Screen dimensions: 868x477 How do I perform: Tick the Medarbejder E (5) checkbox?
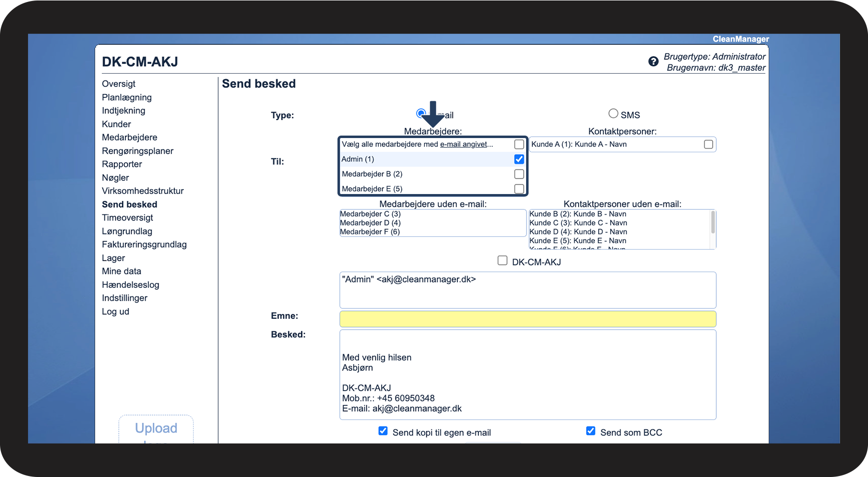[519, 189]
